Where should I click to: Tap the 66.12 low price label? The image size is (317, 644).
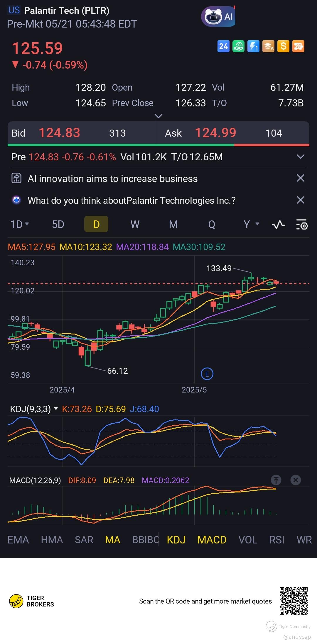[117, 371]
